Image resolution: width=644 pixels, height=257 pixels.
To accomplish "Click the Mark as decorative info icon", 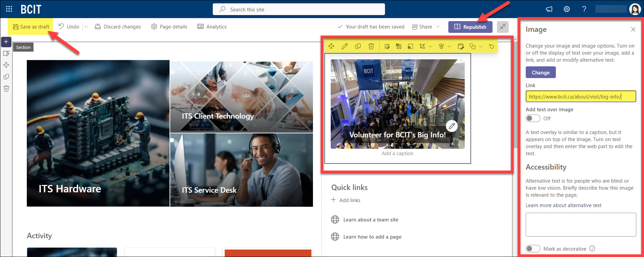I will click(592, 249).
